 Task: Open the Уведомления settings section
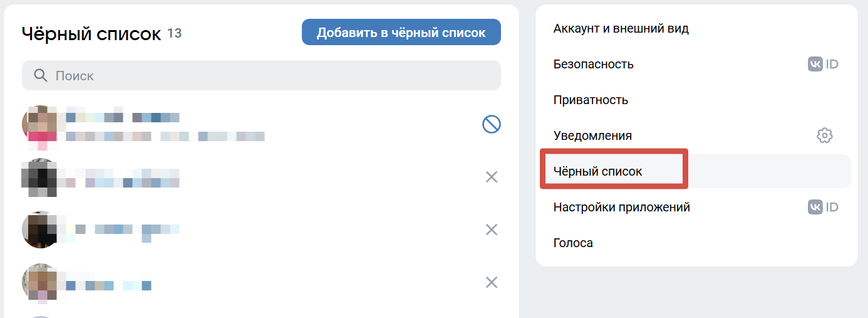(x=592, y=135)
